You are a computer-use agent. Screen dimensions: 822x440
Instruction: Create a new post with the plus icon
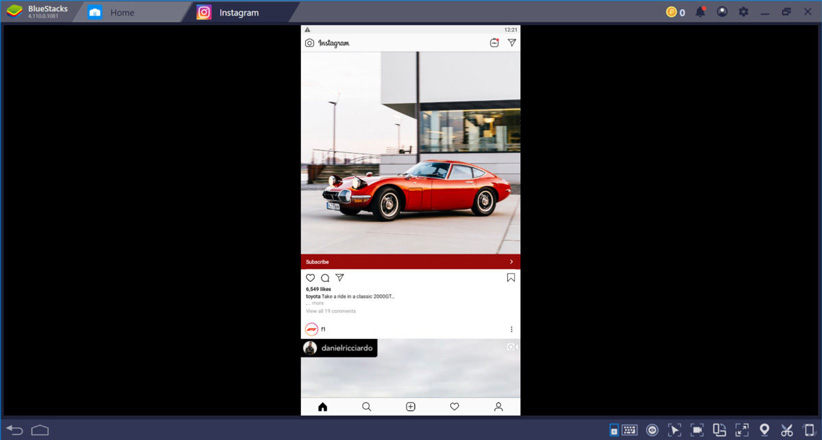(x=410, y=407)
